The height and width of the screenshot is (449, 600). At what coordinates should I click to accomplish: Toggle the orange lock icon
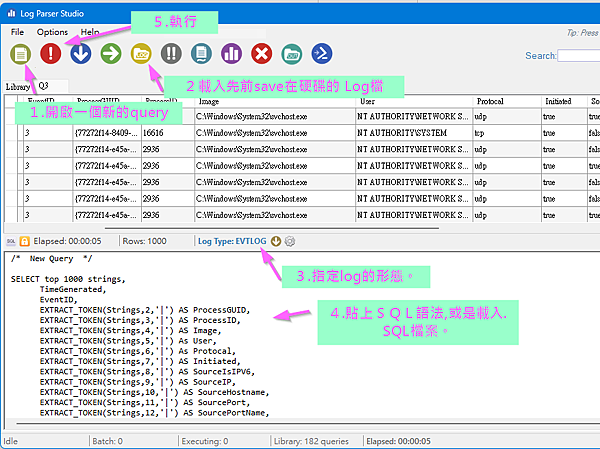tap(24, 241)
